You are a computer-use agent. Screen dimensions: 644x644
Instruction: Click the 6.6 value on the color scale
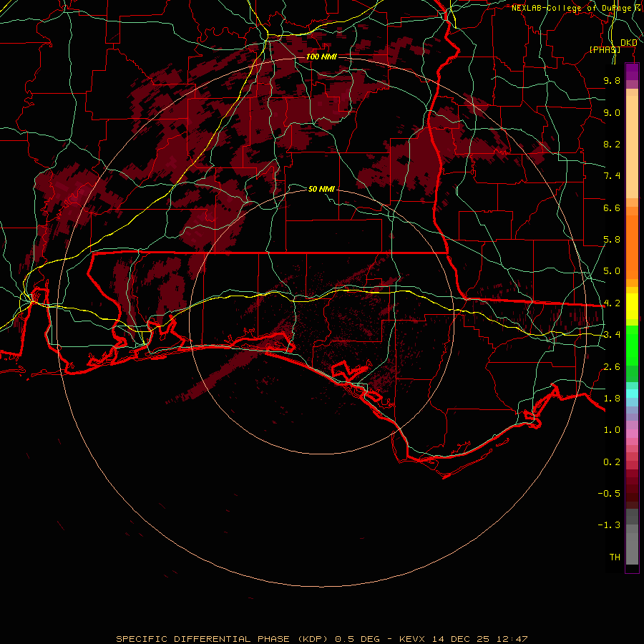[612, 208]
